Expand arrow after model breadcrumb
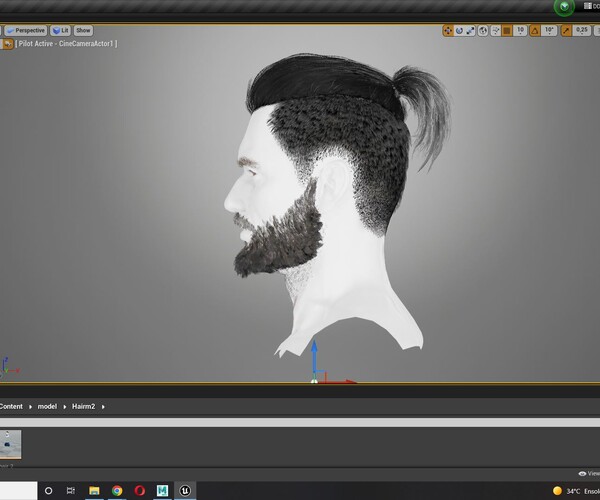The height and width of the screenshot is (500, 600). 65,407
